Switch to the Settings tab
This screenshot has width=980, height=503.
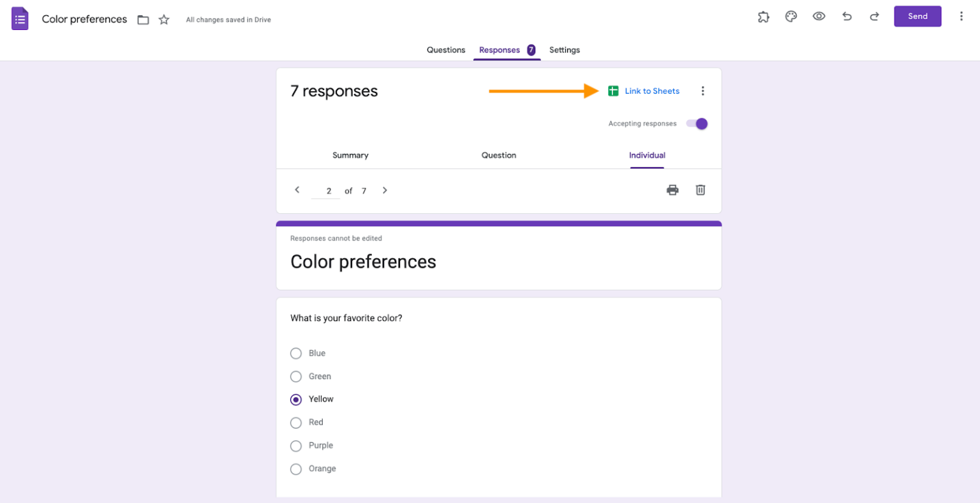pos(564,50)
